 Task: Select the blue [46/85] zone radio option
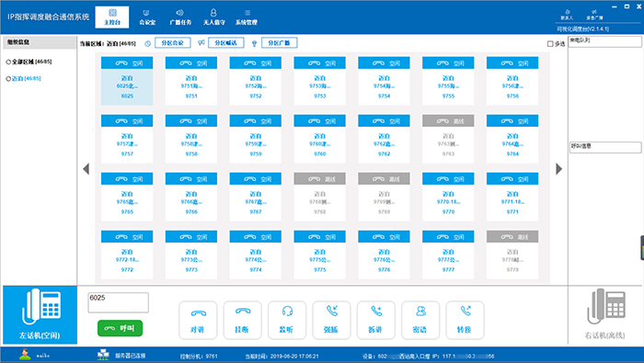8,79
